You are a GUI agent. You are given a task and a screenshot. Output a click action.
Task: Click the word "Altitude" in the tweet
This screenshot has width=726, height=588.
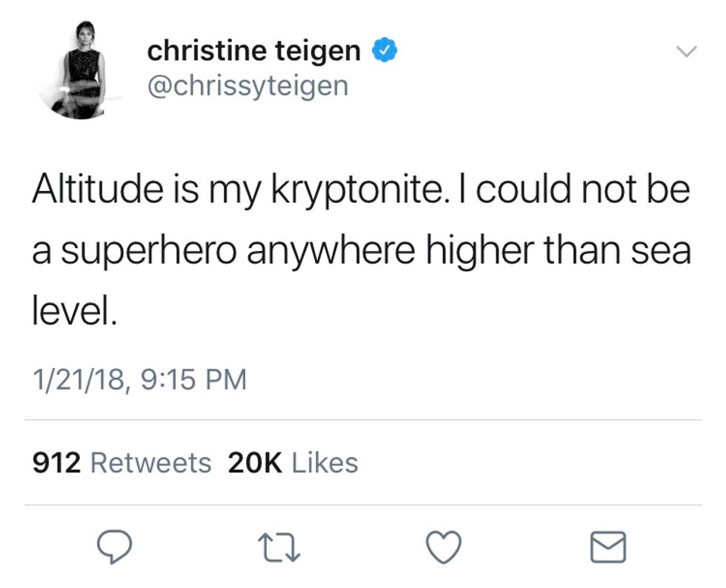(x=97, y=191)
